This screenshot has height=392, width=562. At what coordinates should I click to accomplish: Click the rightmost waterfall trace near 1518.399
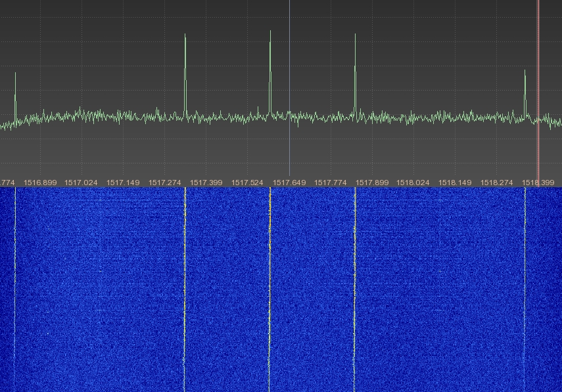click(x=525, y=289)
